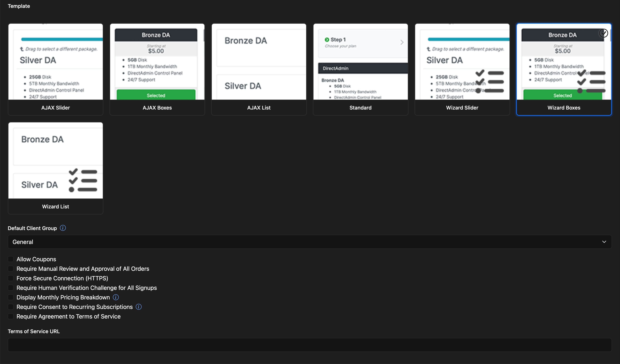The height and width of the screenshot is (364, 620).
Task: Select the Standard template card
Action: (360, 69)
